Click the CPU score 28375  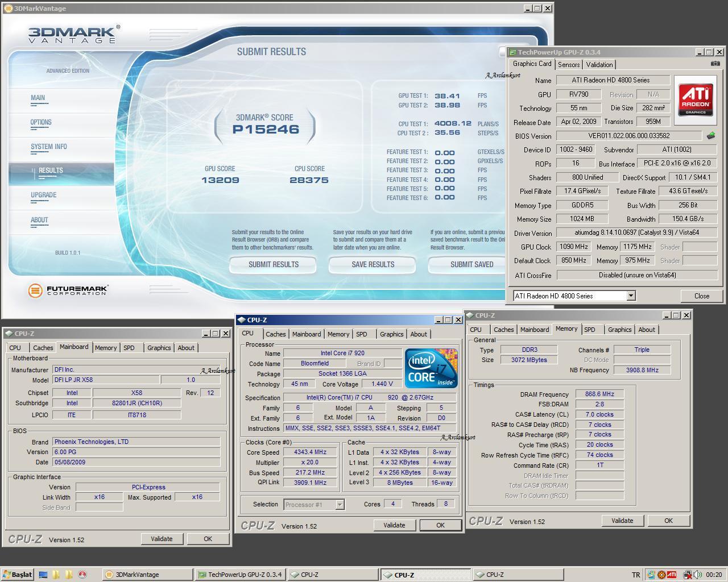[x=309, y=180]
